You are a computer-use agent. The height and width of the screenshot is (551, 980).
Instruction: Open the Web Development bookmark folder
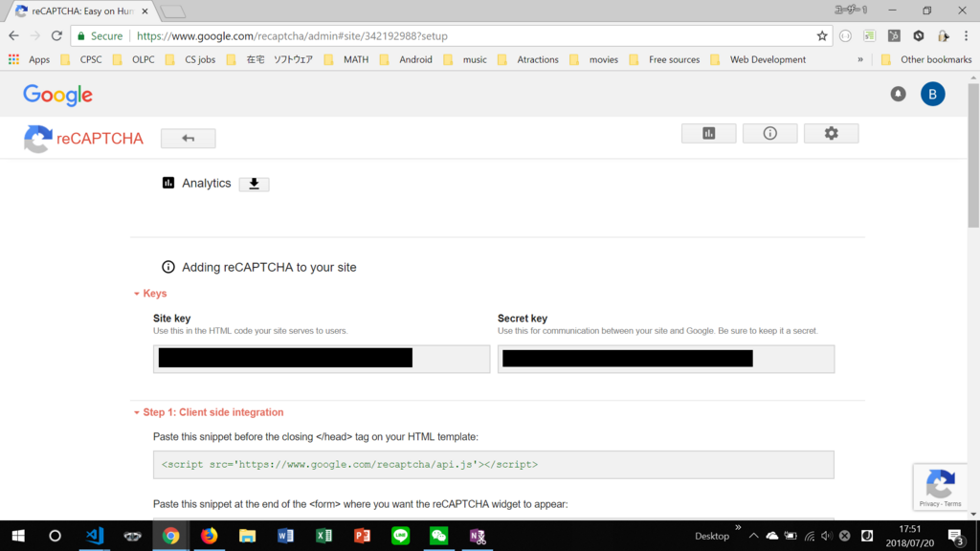758,59
